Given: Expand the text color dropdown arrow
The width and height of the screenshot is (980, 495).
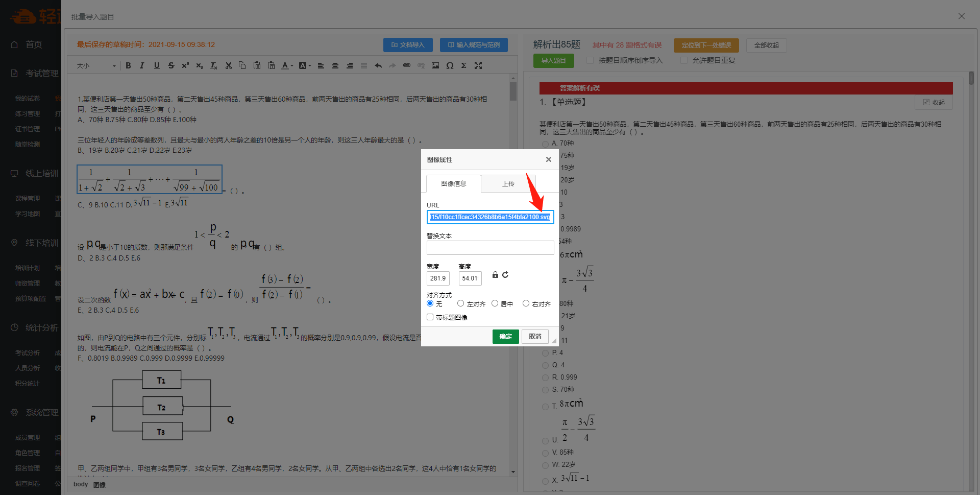Looking at the screenshot, I should pos(292,65).
